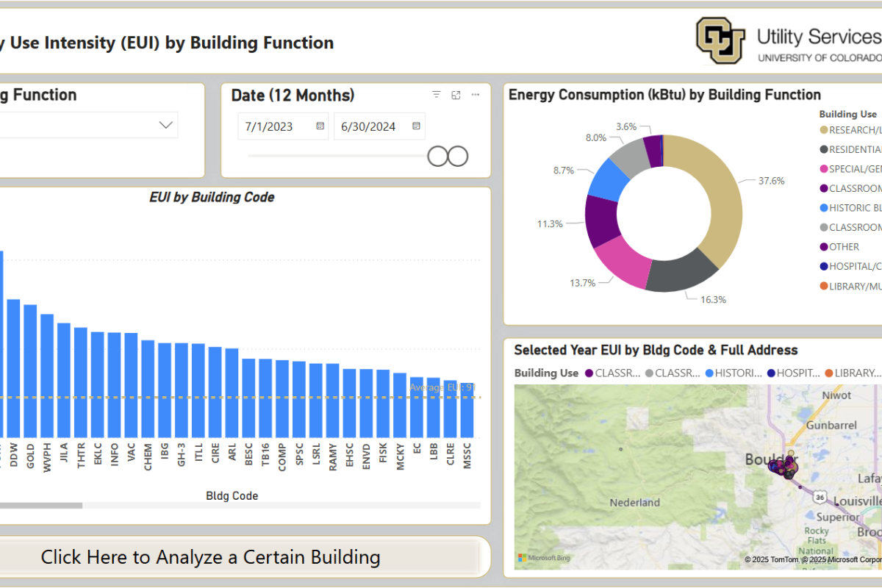Open more options ellipsis on Date visual
882x588 pixels.
click(476, 95)
